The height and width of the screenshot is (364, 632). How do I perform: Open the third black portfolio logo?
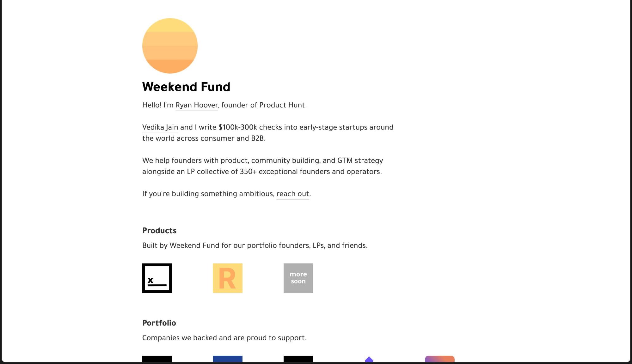(298, 360)
